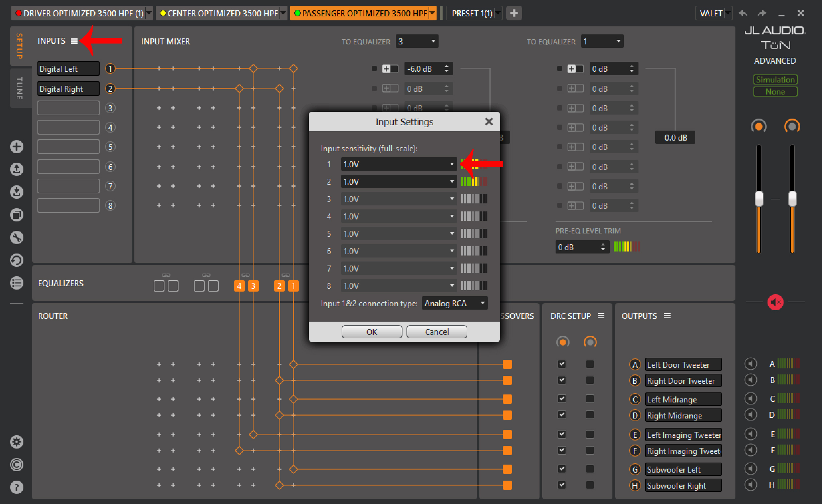Viewport: 822px width, 504px height.
Task: Expand the VALET dropdown
Action: pos(727,14)
